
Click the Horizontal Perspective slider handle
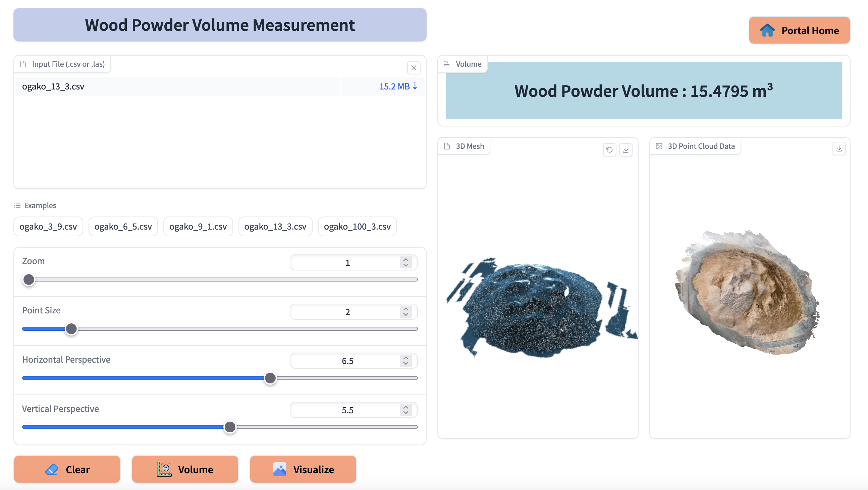pos(270,378)
